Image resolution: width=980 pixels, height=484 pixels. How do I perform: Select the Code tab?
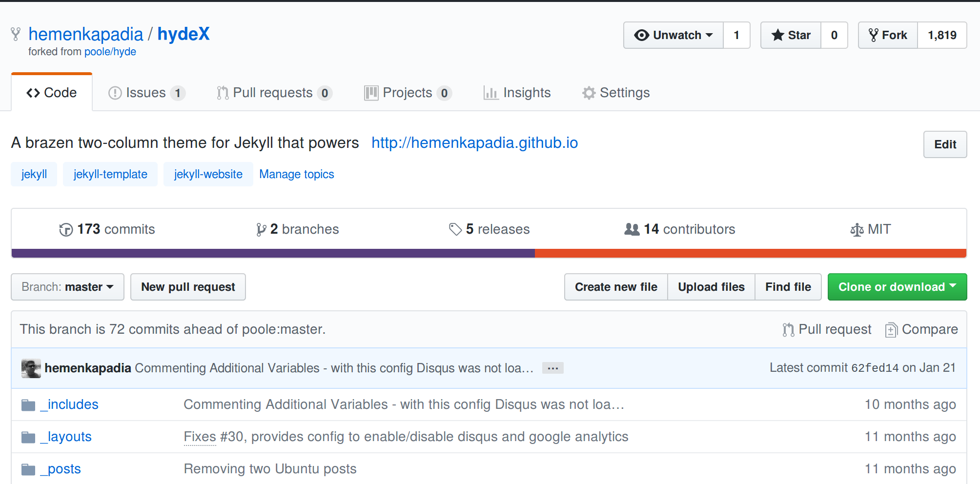(x=52, y=93)
